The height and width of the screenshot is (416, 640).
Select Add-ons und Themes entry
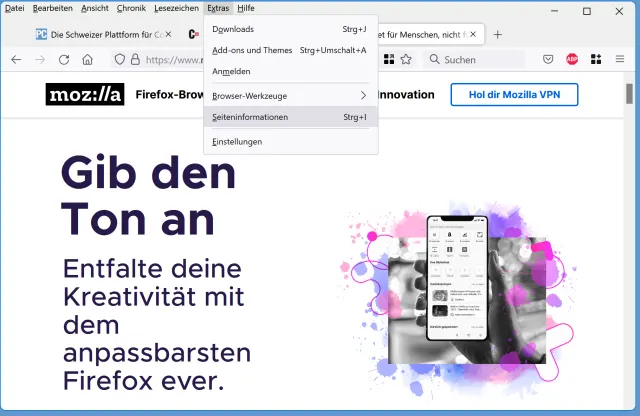291,50
